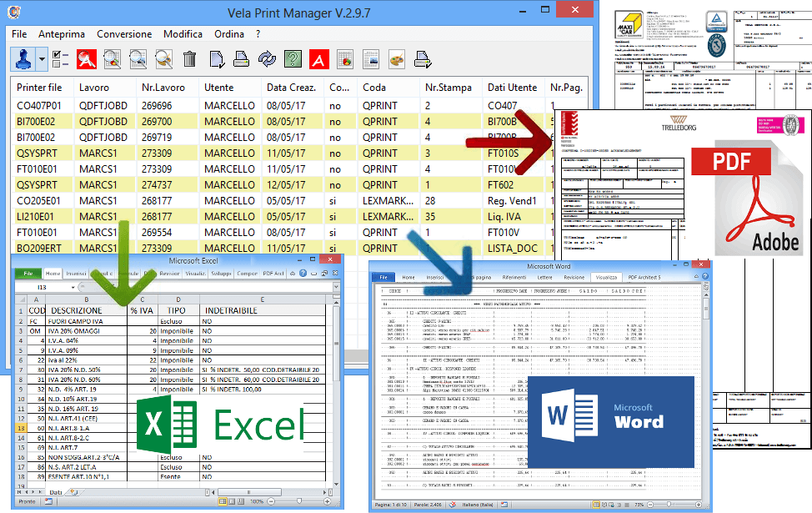The width and height of the screenshot is (812, 513).
Task: Click the Pagina: 1 di 10 indicator in Word
Action: [x=391, y=505]
